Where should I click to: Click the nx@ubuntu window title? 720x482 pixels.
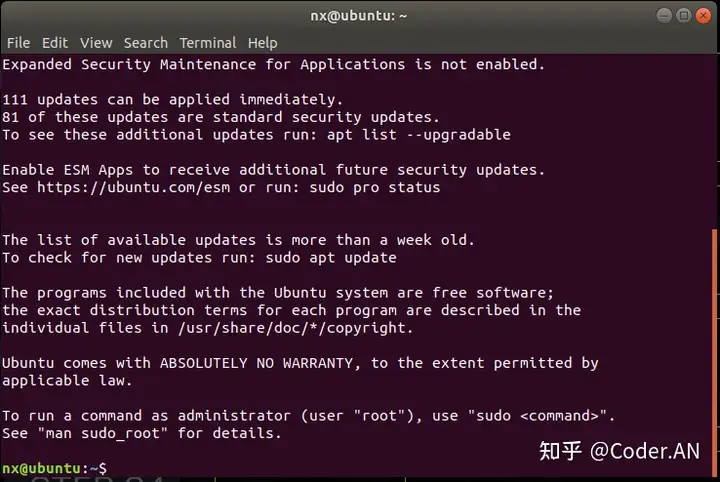359,16
